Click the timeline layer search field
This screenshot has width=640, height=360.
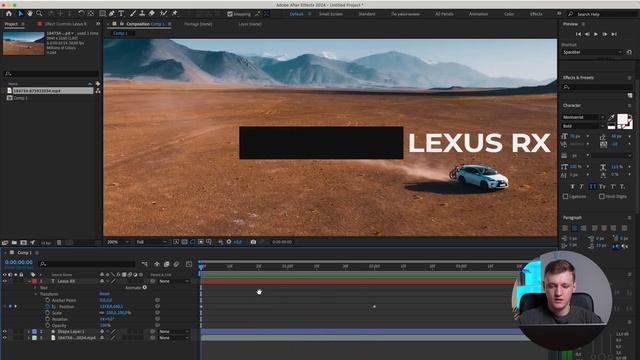point(87,264)
